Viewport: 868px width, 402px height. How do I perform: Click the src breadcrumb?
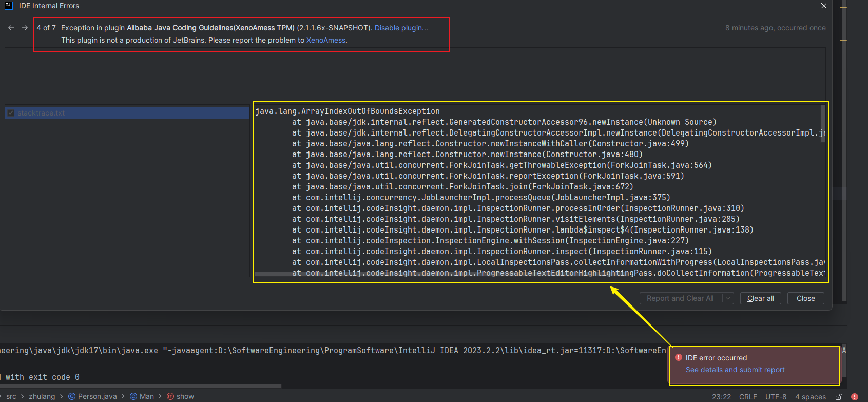click(11, 396)
